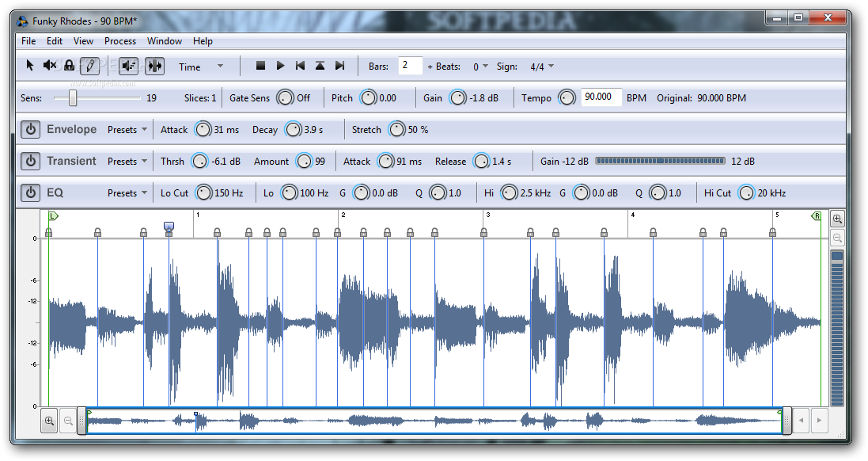The width and height of the screenshot is (868, 461).
Task: Click the Hi frequency knob at 2.5 kHz
Action: 509,192
